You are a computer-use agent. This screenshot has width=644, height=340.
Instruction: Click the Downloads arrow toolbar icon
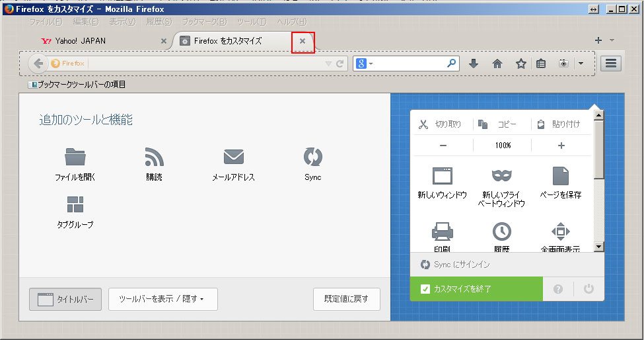pos(474,64)
